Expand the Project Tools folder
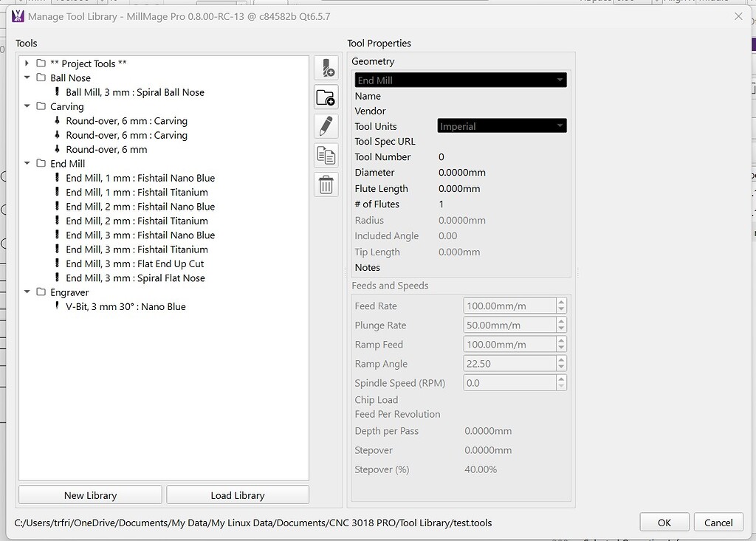This screenshot has width=756, height=541. (27, 63)
